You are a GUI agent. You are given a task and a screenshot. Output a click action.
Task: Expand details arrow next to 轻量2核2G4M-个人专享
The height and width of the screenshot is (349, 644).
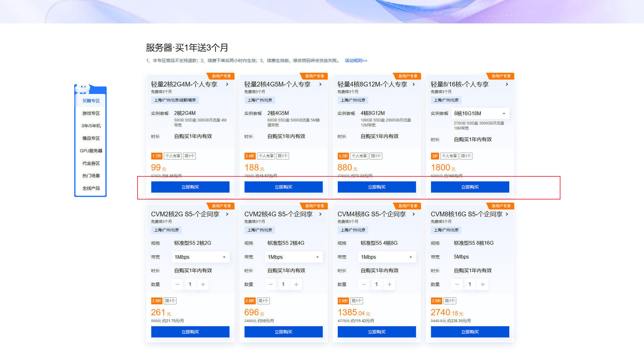tap(227, 84)
